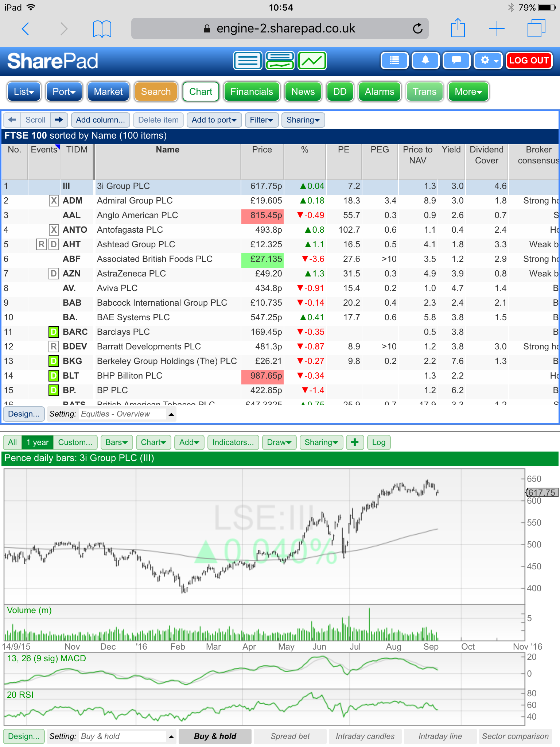Image resolution: width=560 pixels, height=747 pixels.
Task: Click the green D icon for Barclays
Action: 54,332
